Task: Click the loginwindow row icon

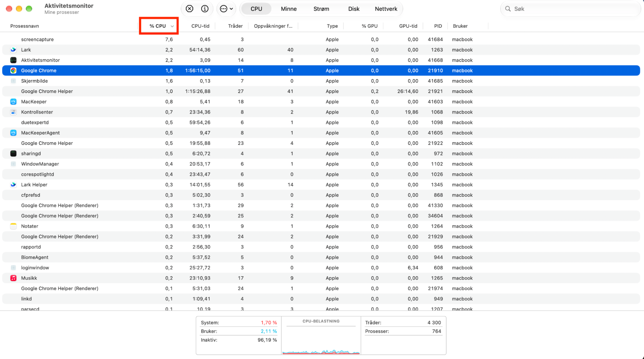Action: (x=13, y=267)
